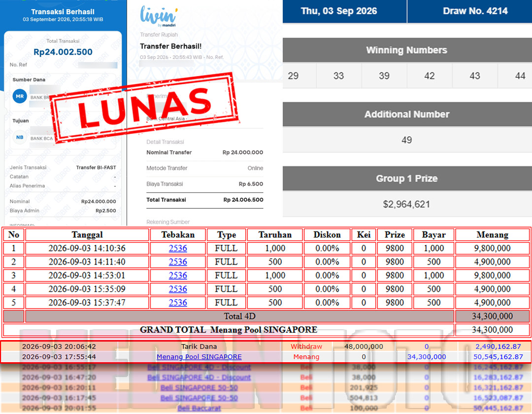Click the Withdraw amount 48,000,000

click(x=364, y=346)
